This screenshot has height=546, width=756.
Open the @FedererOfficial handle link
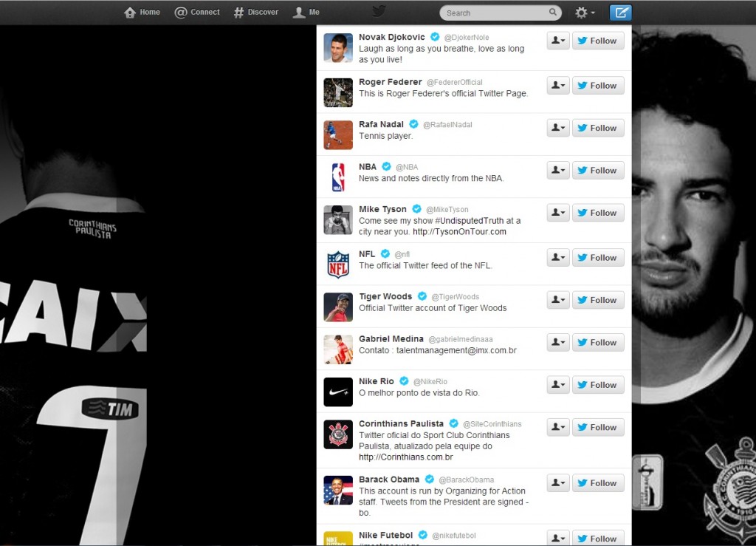(x=455, y=83)
